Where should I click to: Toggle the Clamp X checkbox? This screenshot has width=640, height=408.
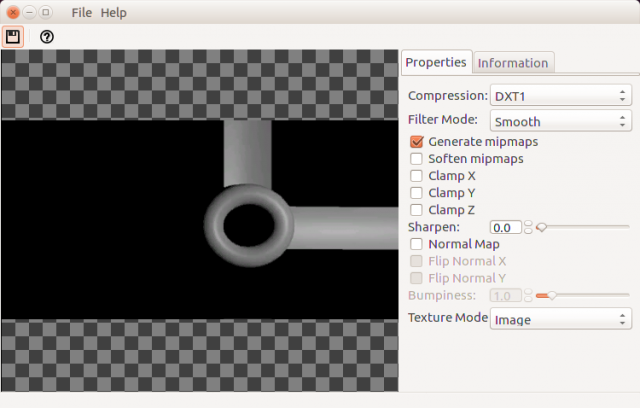tap(417, 176)
